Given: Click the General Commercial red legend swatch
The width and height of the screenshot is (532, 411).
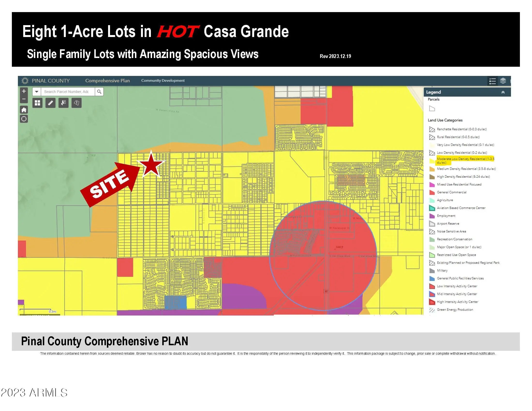Looking at the screenshot, I should coord(432,192).
